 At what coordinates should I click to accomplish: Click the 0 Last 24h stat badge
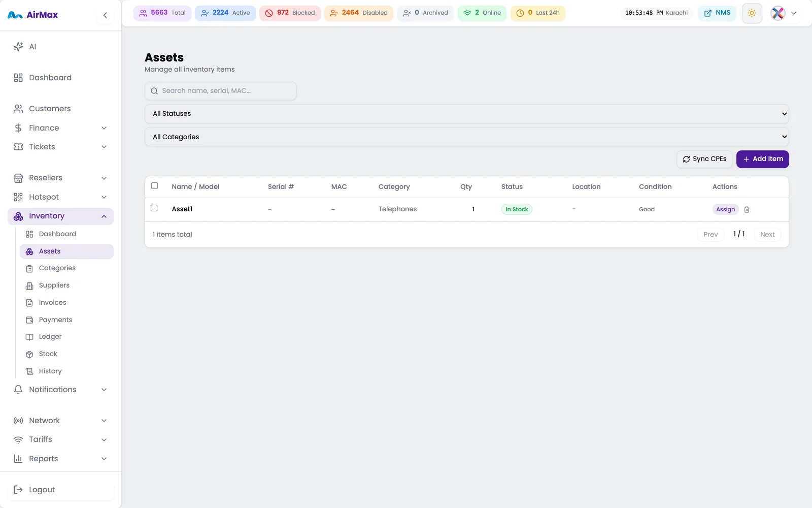[538, 13]
